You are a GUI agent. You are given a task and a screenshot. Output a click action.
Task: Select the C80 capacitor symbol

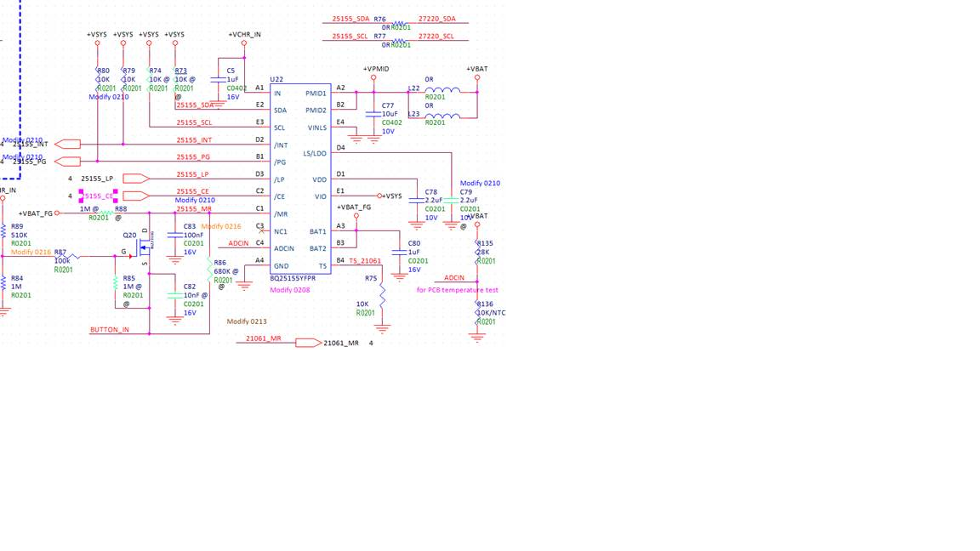(x=399, y=253)
